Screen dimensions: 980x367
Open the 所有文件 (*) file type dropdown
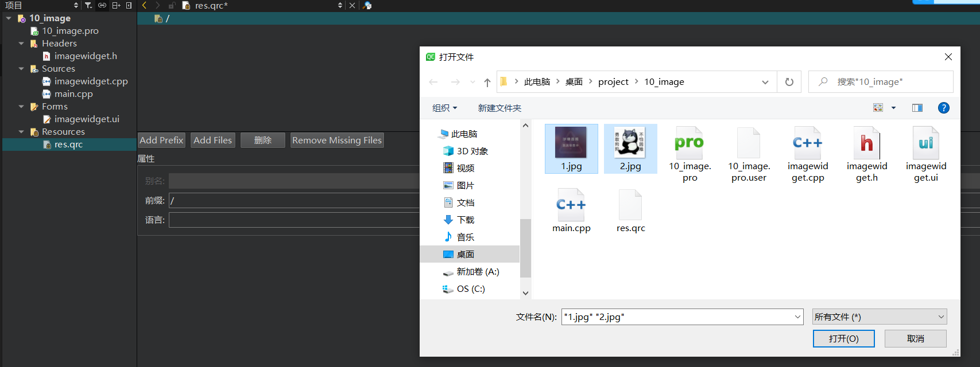coord(880,317)
